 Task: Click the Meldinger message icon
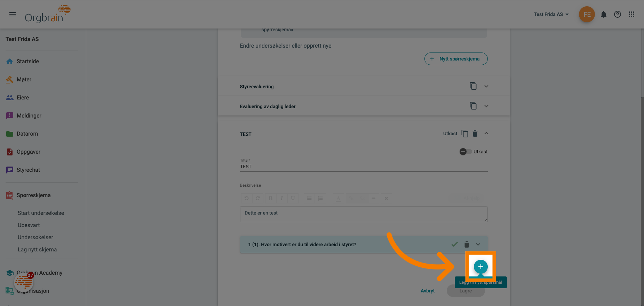10,116
